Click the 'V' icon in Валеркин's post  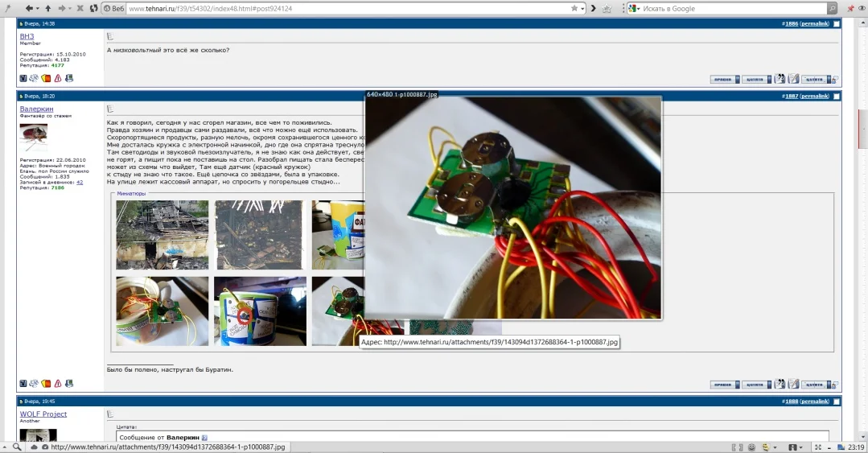pyautogui.click(x=23, y=383)
